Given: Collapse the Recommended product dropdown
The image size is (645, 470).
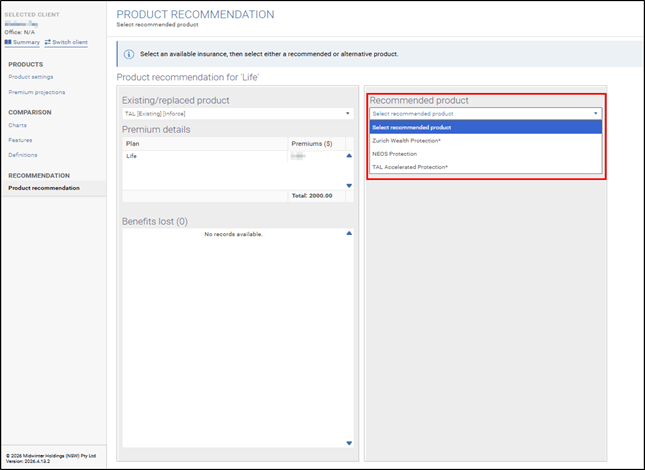Looking at the screenshot, I should 485,114.
